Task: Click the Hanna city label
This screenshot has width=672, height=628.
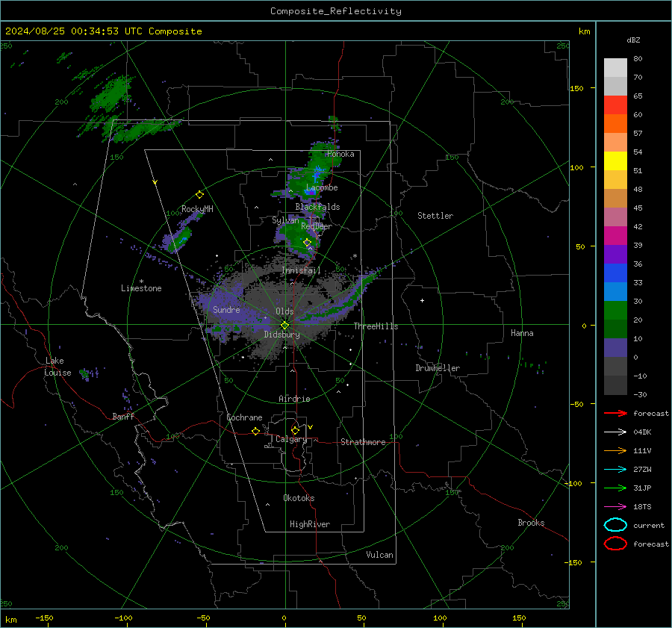Action: pos(522,333)
